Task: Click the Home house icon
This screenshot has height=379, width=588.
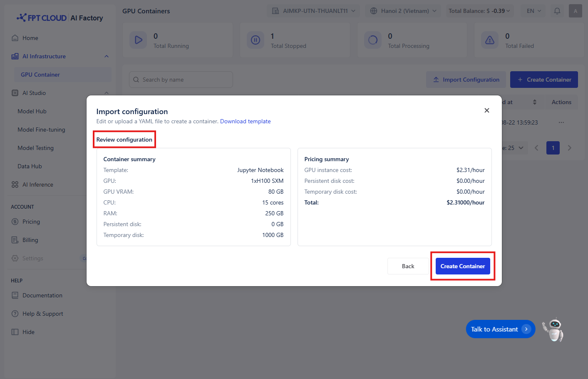Action: (15, 38)
